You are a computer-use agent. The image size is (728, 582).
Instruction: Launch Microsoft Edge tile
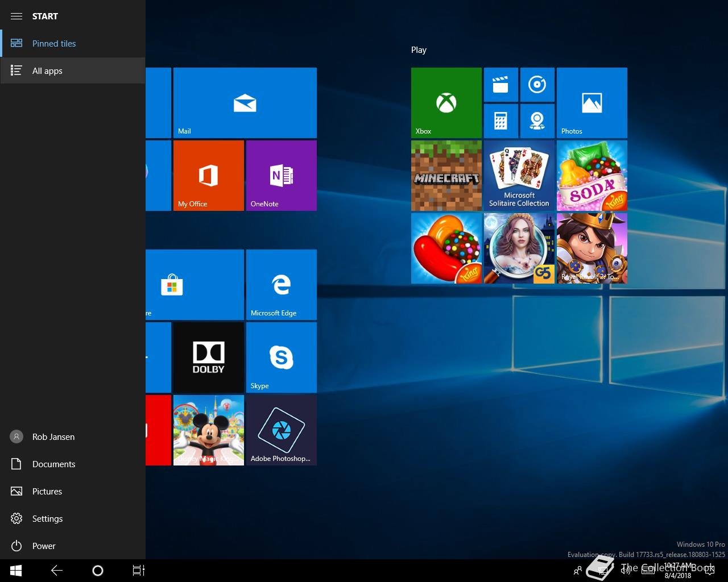pyautogui.click(x=282, y=285)
